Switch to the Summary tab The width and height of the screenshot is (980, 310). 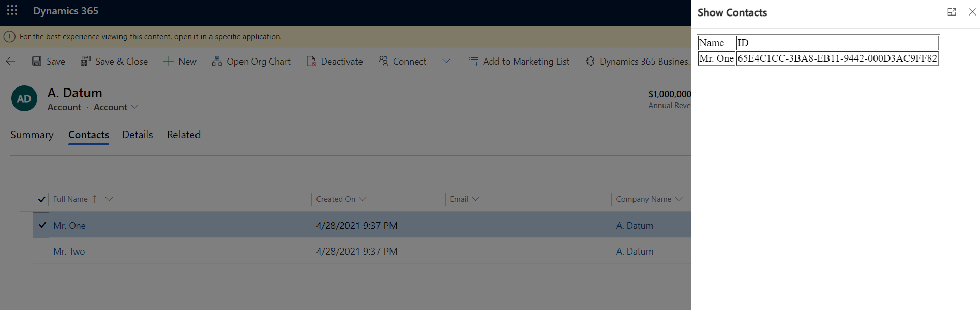32,135
